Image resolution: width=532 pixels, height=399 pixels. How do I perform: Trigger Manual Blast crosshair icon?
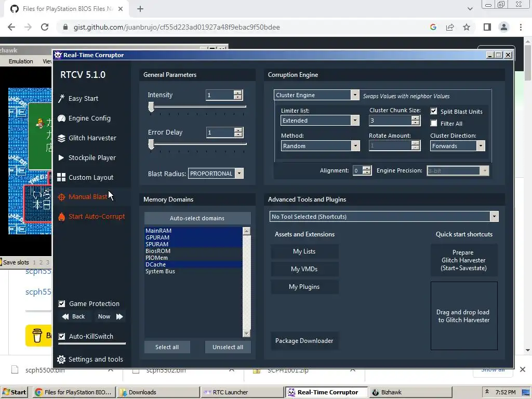coord(61,197)
